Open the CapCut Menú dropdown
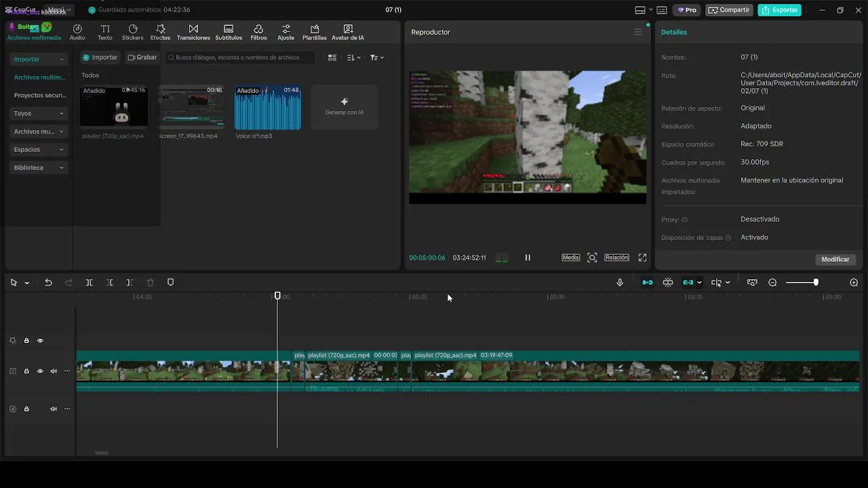The image size is (868, 488). (x=59, y=10)
